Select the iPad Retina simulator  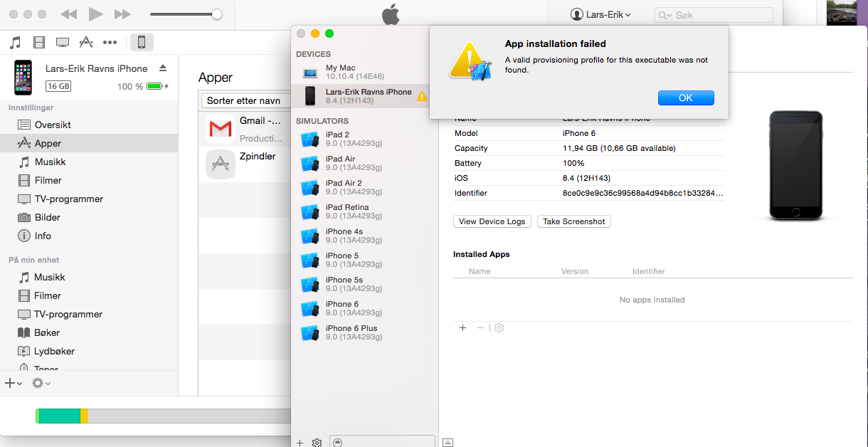coord(365,211)
